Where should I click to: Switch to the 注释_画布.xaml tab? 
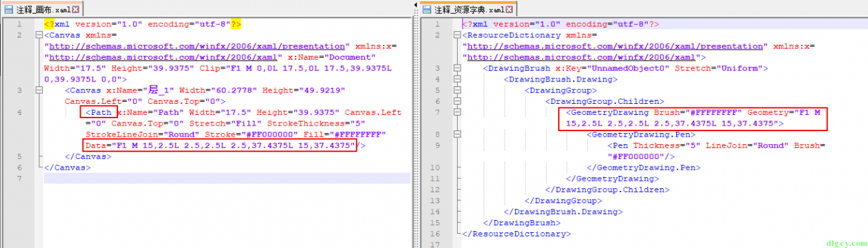point(42,10)
